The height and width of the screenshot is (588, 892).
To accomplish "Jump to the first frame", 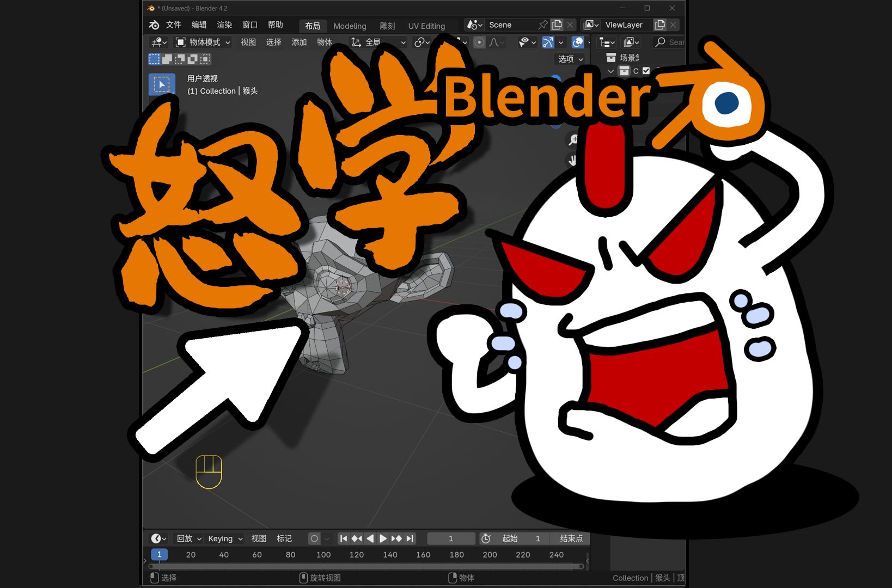I will pos(344,538).
